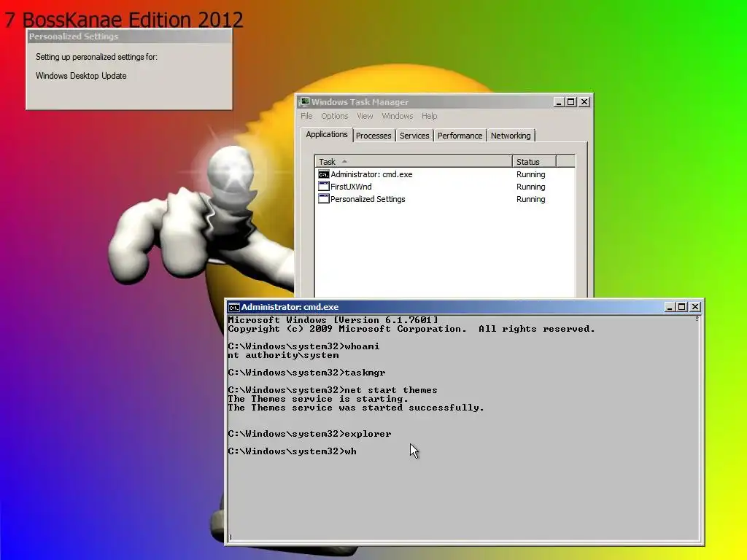
Task: Click the "net start themes" command line
Action: pos(333,390)
